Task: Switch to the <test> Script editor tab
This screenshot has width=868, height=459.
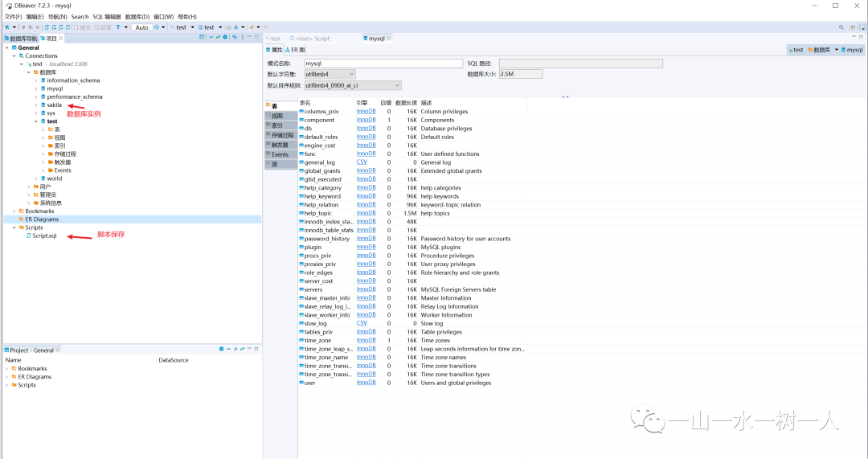Action: click(x=310, y=39)
